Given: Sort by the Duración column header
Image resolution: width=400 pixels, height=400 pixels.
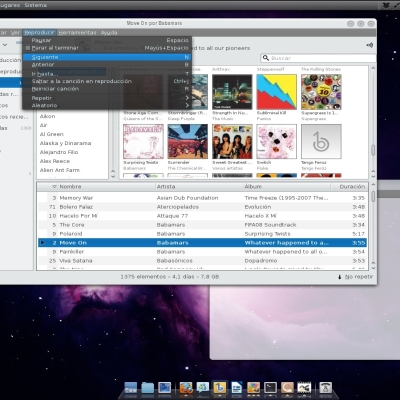Looking at the screenshot, I should pos(349,187).
